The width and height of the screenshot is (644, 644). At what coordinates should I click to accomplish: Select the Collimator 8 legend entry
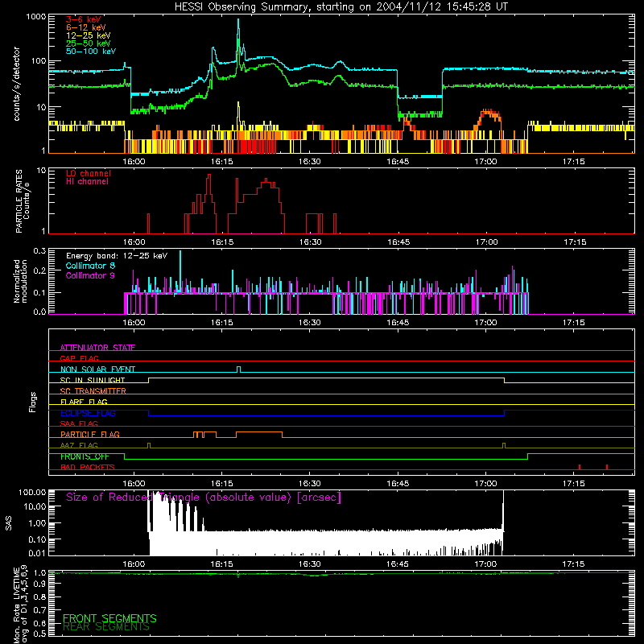point(90,266)
